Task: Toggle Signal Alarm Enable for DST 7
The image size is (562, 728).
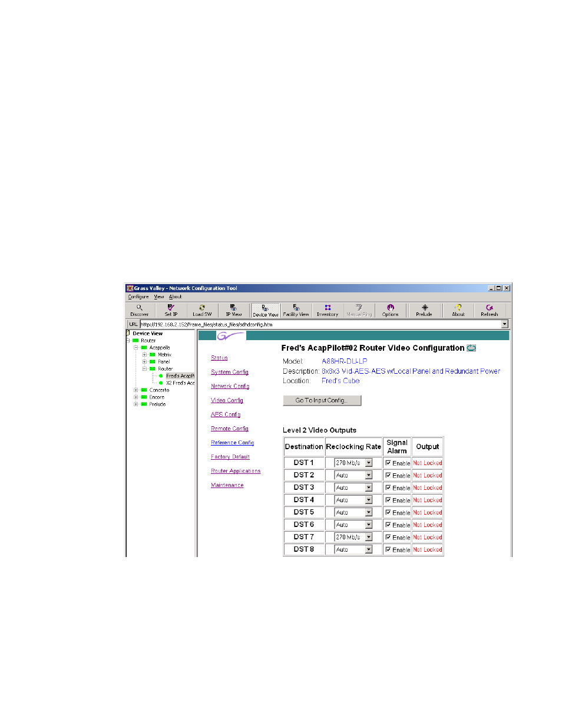Action: 388,537
